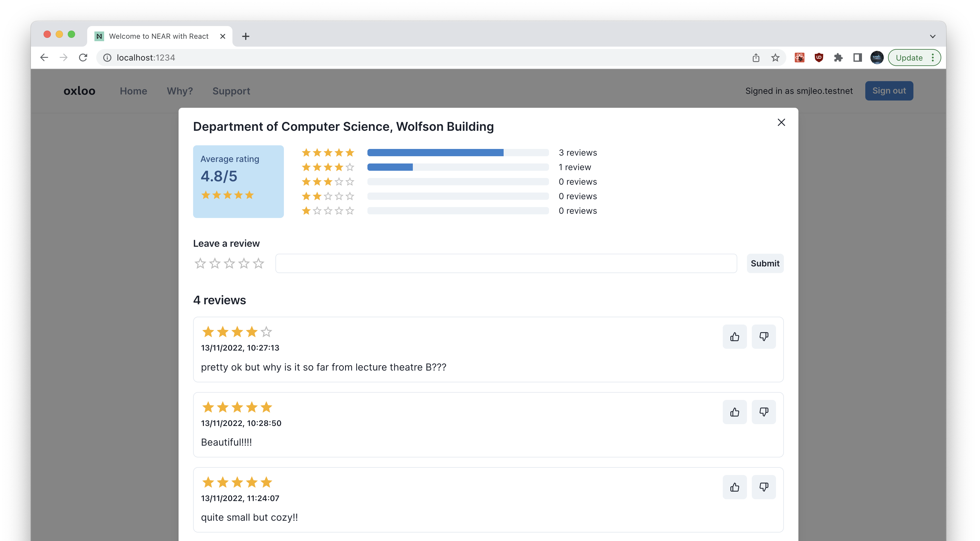Set rating to three stars
The height and width of the screenshot is (541, 980).
(x=229, y=263)
